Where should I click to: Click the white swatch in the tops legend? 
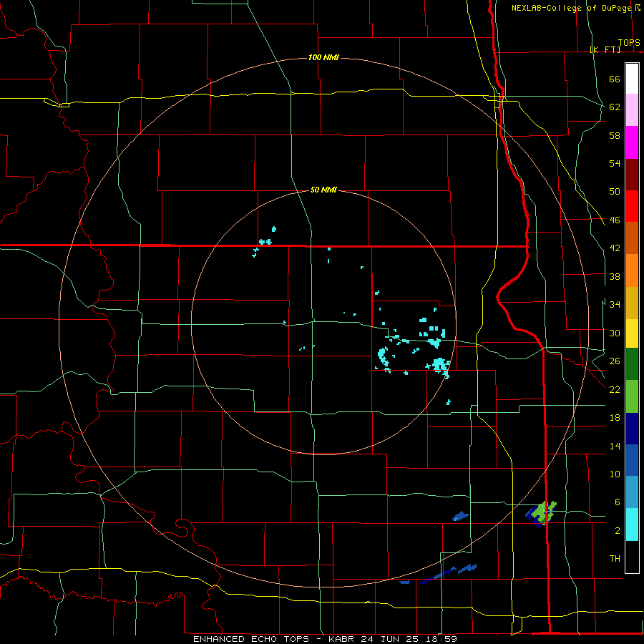[632, 79]
